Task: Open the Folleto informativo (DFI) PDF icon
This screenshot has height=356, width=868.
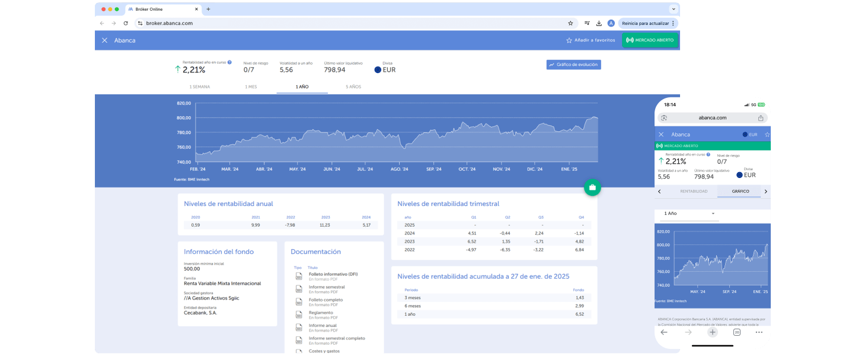Action: pos(299,276)
